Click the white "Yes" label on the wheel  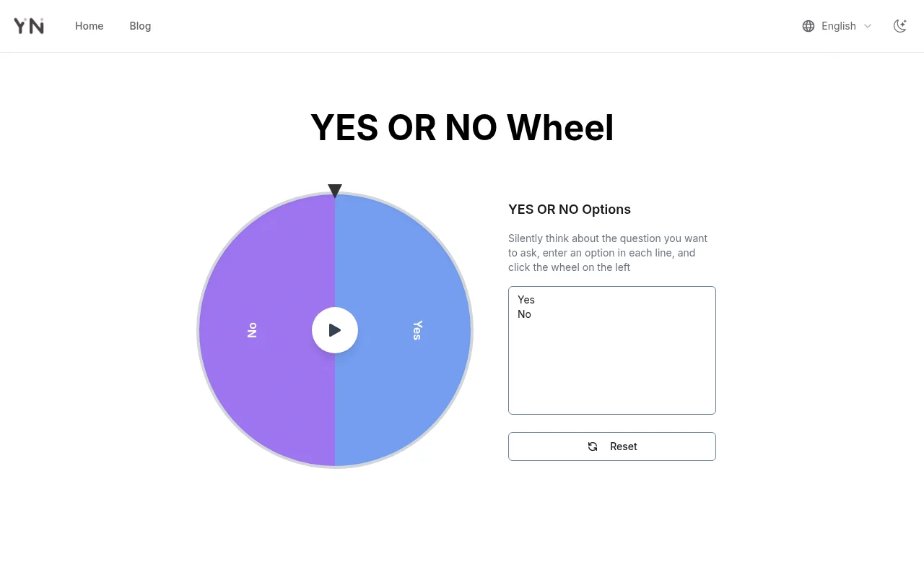click(417, 330)
